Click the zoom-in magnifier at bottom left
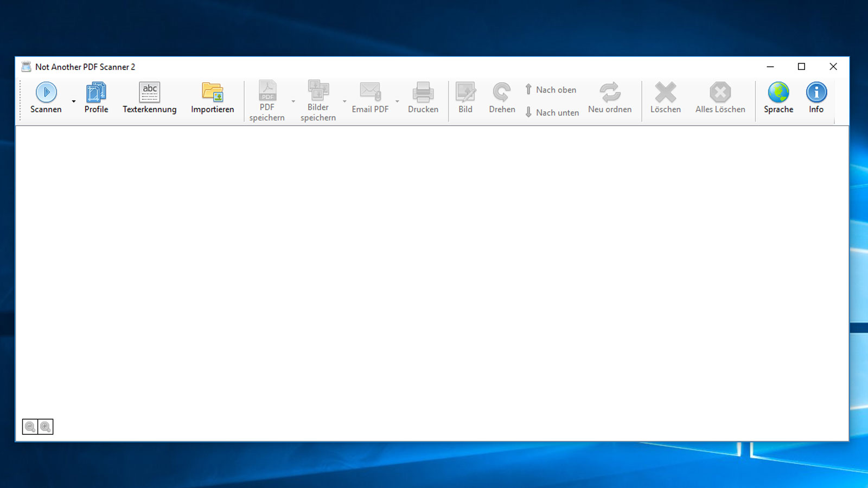This screenshot has height=488, width=868. 46,427
